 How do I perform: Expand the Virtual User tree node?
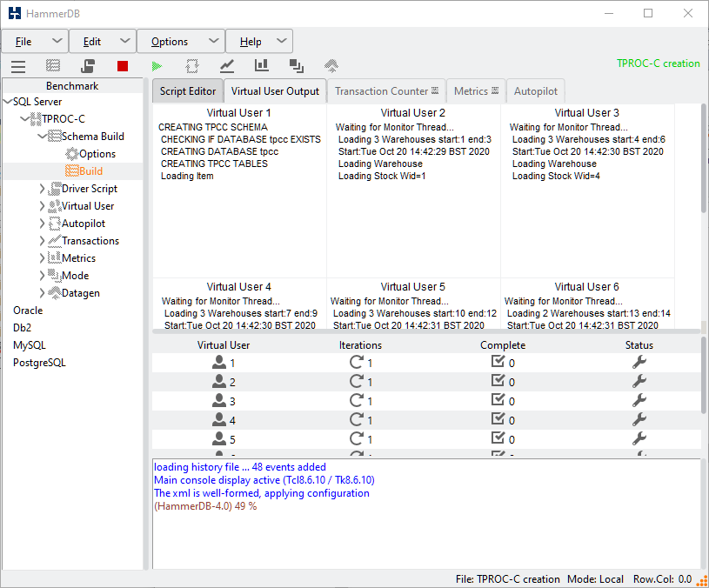tap(42, 206)
